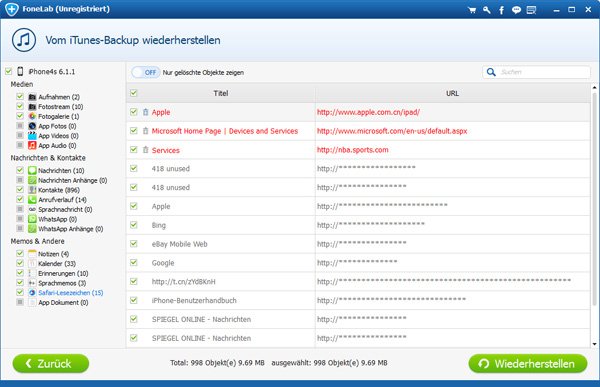The height and width of the screenshot is (387, 600).
Task: Select the Sprachnachricht voicemail icon
Action: coord(32,209)
